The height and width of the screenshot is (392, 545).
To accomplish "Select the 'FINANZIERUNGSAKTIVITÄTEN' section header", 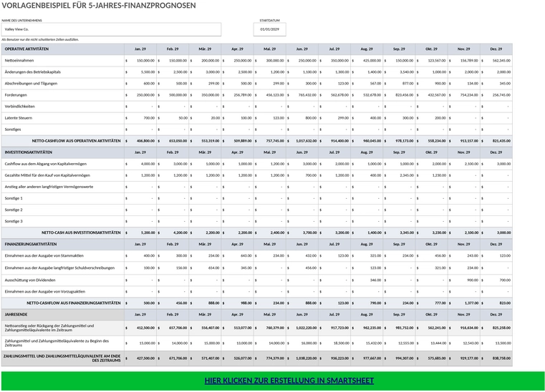I will (29, 244).
